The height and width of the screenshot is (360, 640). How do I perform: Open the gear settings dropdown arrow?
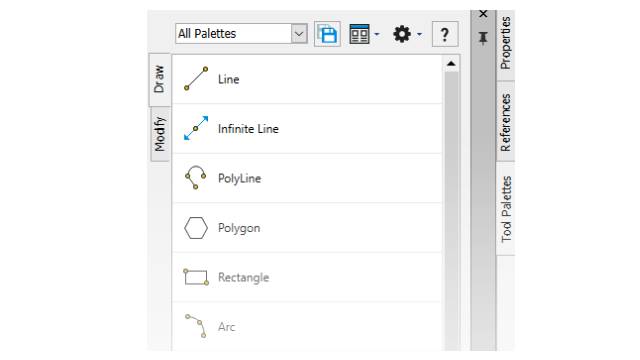420,34
